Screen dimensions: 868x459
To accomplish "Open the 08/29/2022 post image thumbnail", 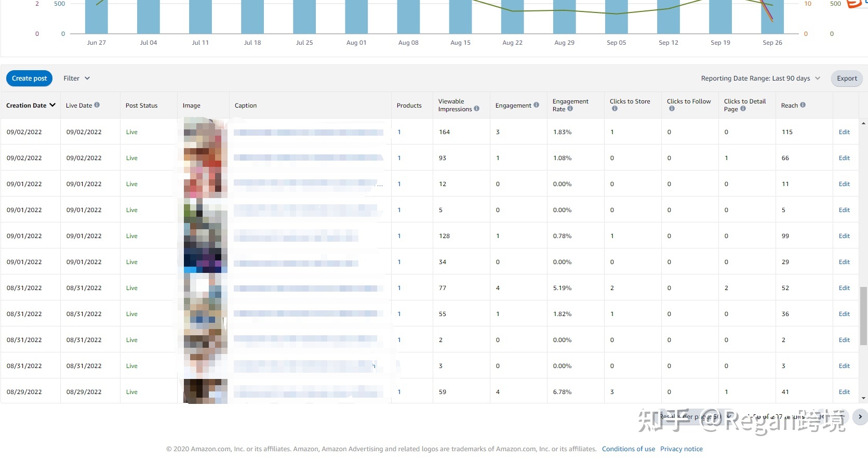I will pos(205,391).
